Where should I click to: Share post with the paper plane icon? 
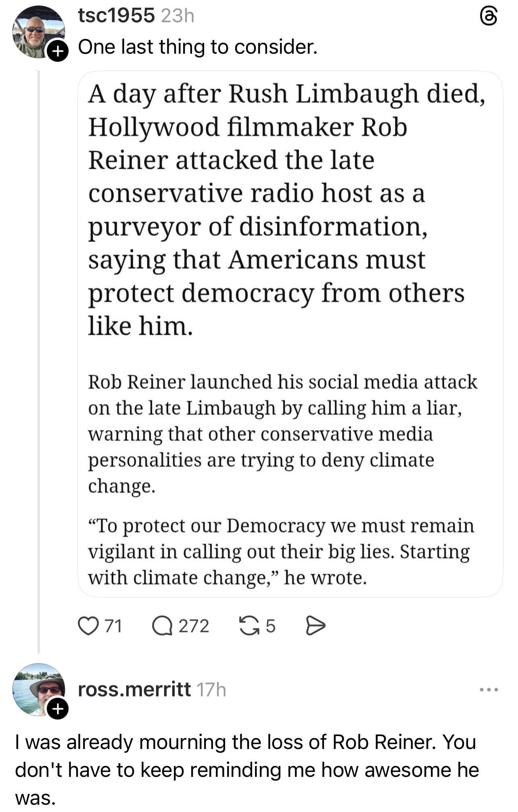pyautogui.click(x=315, y=626)
